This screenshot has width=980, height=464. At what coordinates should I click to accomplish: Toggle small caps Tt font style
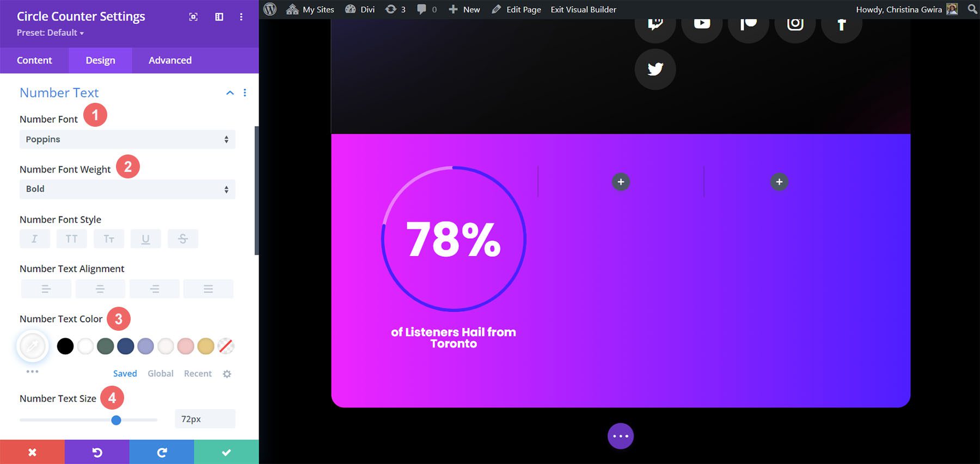(109, 239)
